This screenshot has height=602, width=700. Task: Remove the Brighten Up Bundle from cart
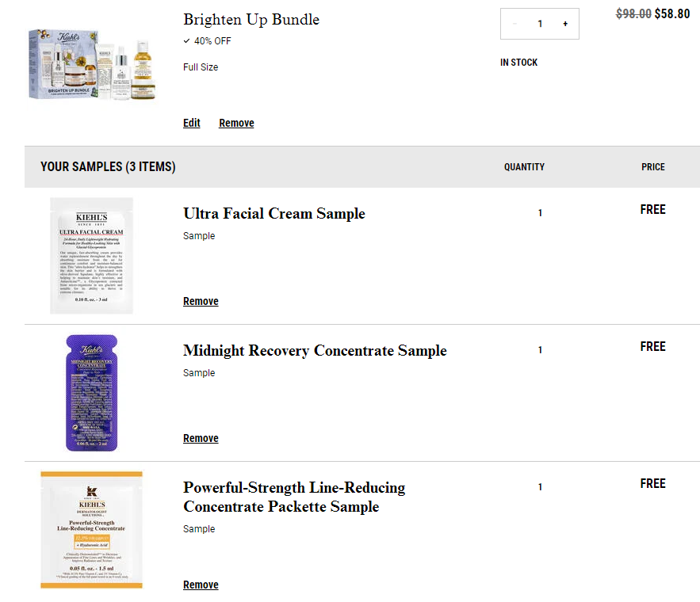pyautogui.click(x=236, y=123)
